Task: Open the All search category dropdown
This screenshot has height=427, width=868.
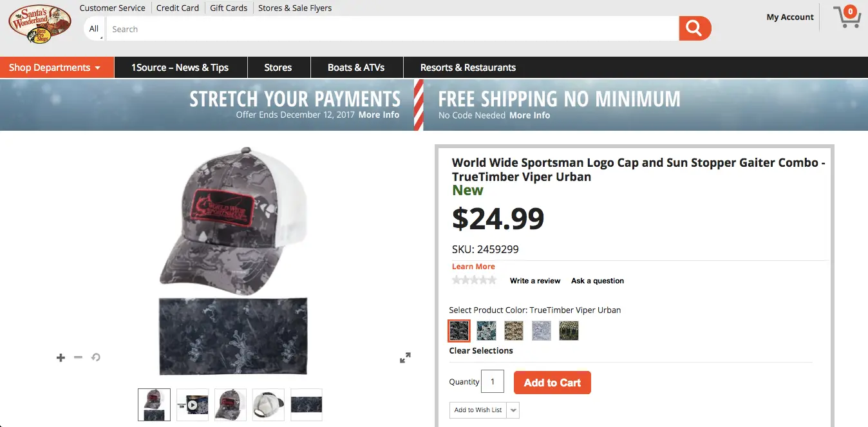Action: click(94, 29)
